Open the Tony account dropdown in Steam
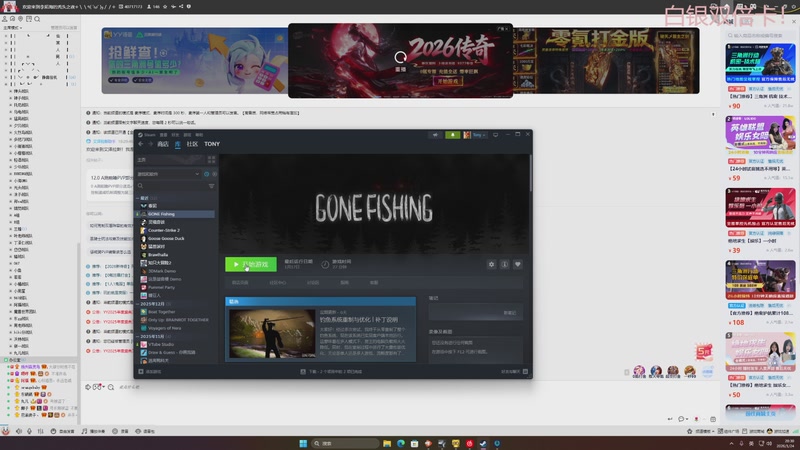800x450 pixels. click(x=475, y=135)
